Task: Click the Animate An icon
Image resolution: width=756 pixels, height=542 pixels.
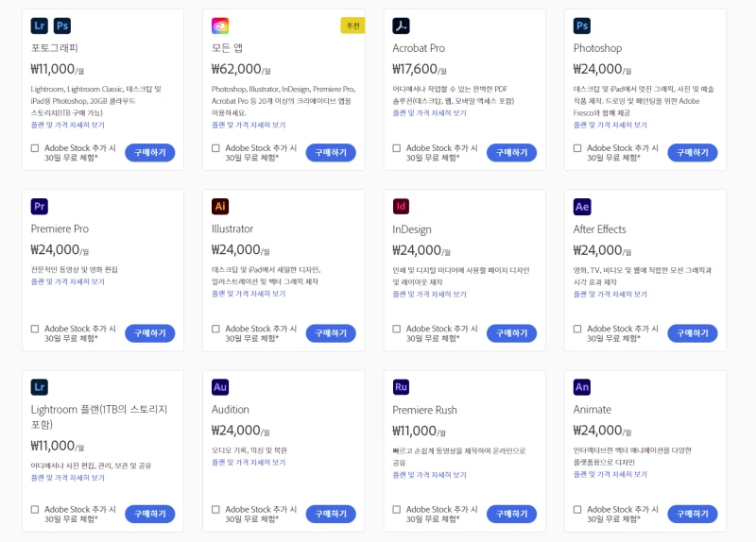Action: click(582, 387)
